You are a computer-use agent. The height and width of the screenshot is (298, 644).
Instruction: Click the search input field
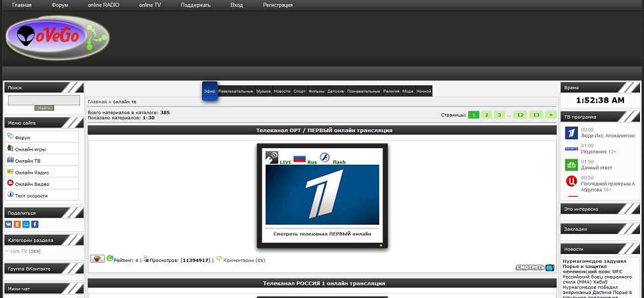click(x=44, y=100)
